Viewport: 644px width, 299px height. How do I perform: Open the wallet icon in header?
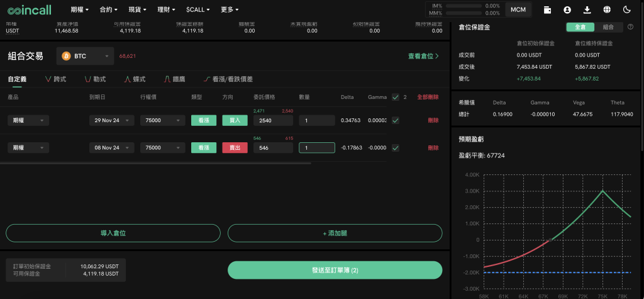tap(548, 9)
